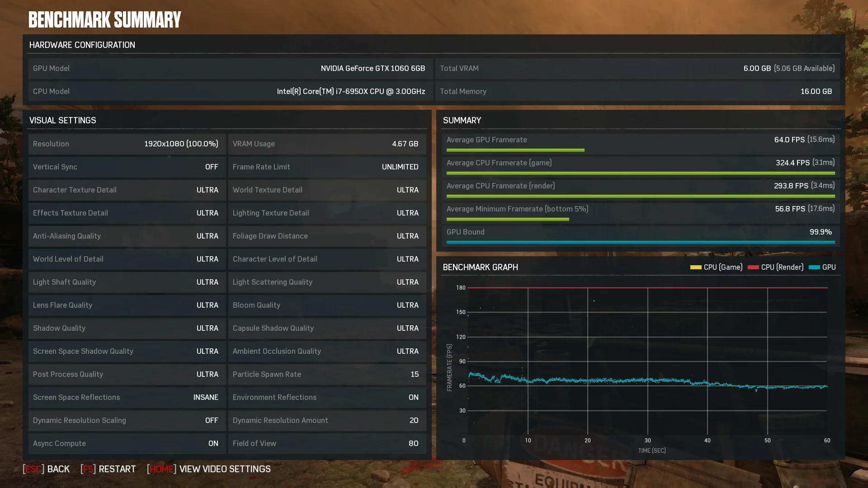
Task: Select Dynamic Resolution Amount 20 row
Action: (327, 420)
